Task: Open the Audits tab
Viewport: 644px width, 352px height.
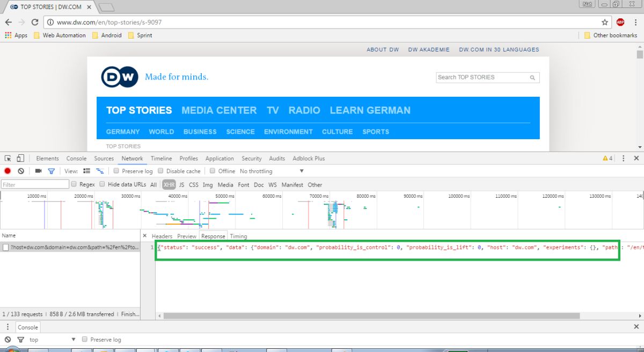Action: (277, 159)
